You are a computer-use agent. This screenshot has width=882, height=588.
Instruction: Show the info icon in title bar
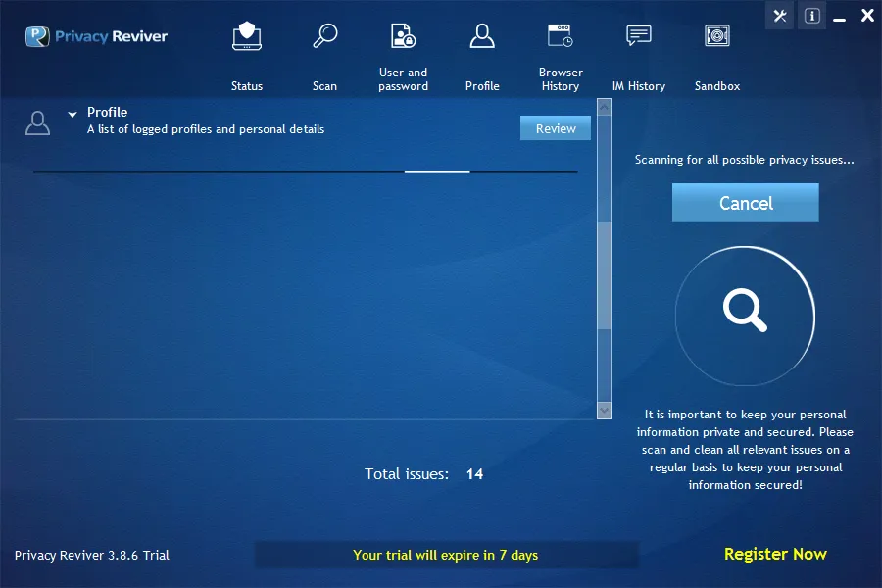point(811,16)
